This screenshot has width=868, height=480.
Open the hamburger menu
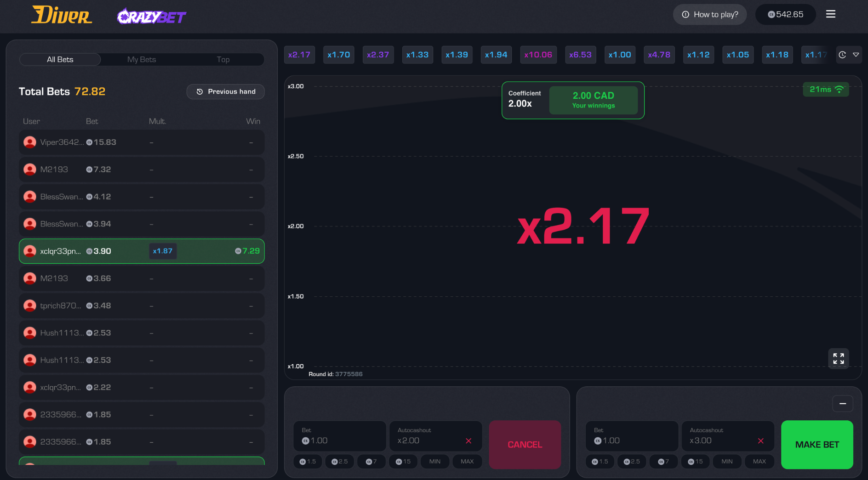(x=830, y=14)
